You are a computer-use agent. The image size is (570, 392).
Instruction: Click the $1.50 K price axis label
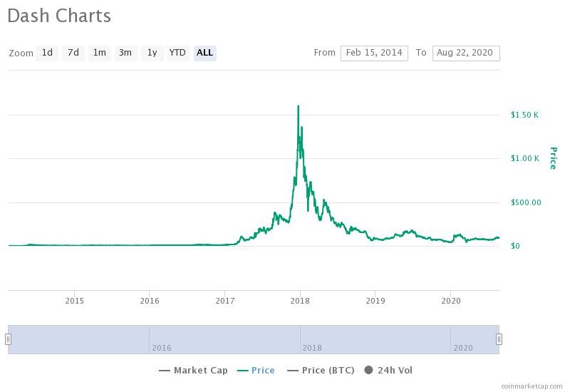point(524,115)
